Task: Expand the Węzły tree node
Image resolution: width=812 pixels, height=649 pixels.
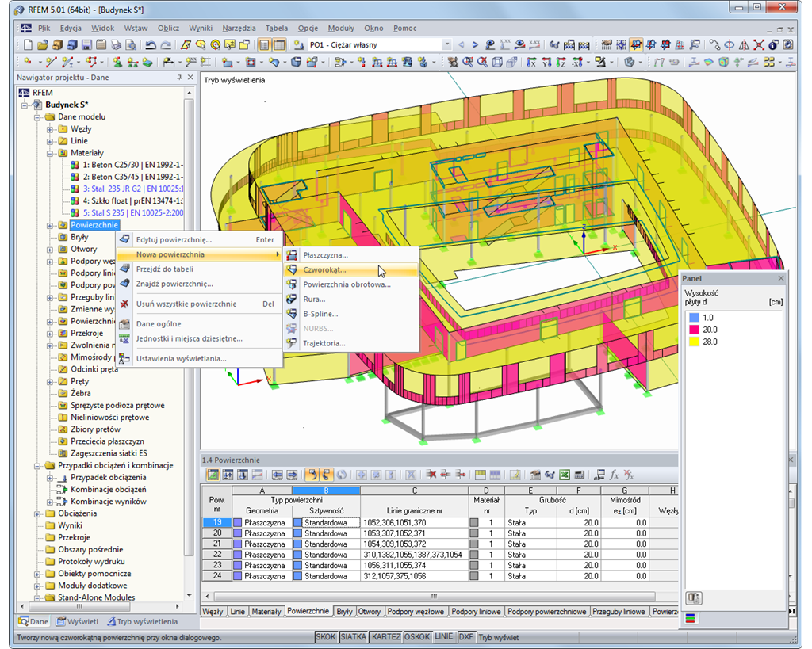Action: [50, 129]
